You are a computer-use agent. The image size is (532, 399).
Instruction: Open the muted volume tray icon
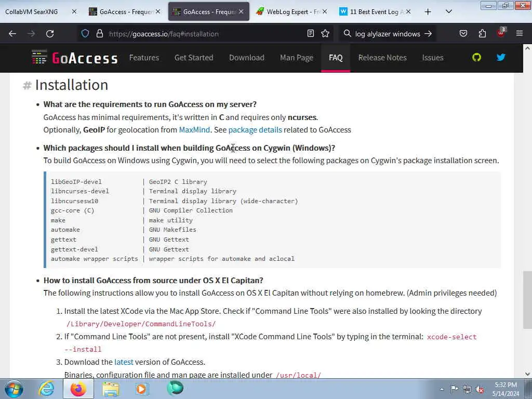pyautogui.click(x=480, y=390)
